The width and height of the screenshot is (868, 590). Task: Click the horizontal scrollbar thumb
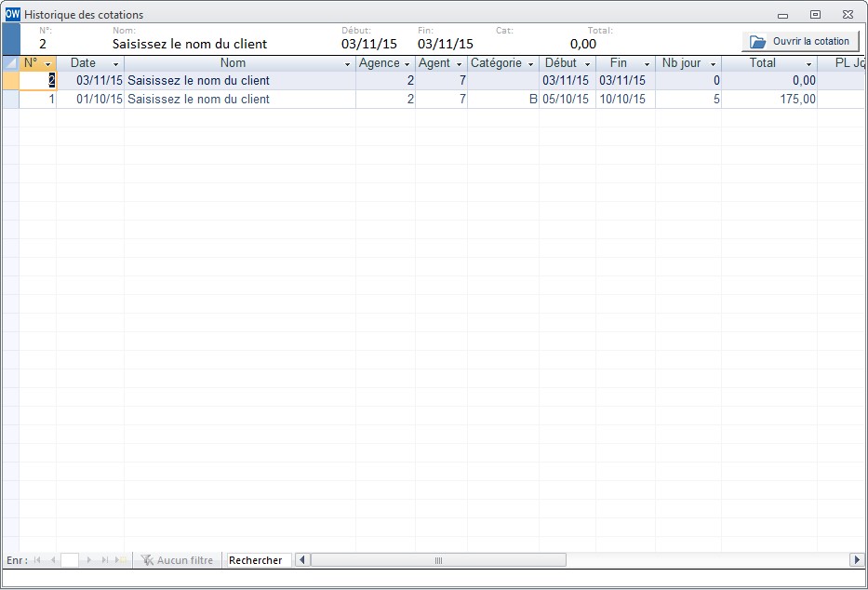point(438,560)
